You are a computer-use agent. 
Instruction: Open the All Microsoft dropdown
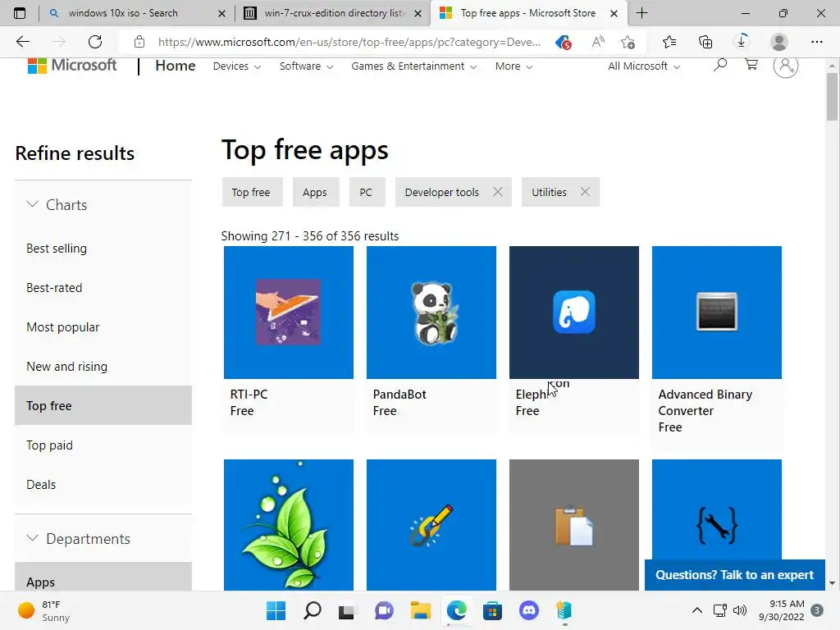coord(644,66)
